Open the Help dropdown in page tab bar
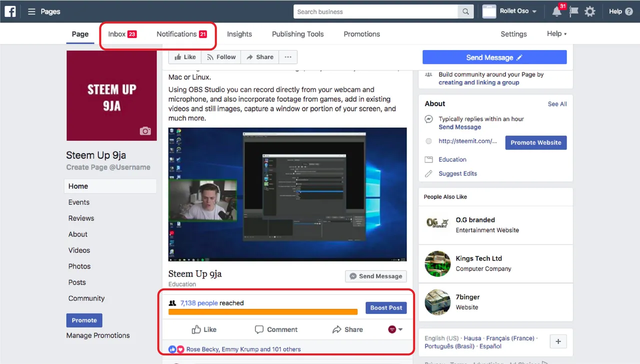The height and width of the screenshot is (364, 640). [x=557, y=34]
